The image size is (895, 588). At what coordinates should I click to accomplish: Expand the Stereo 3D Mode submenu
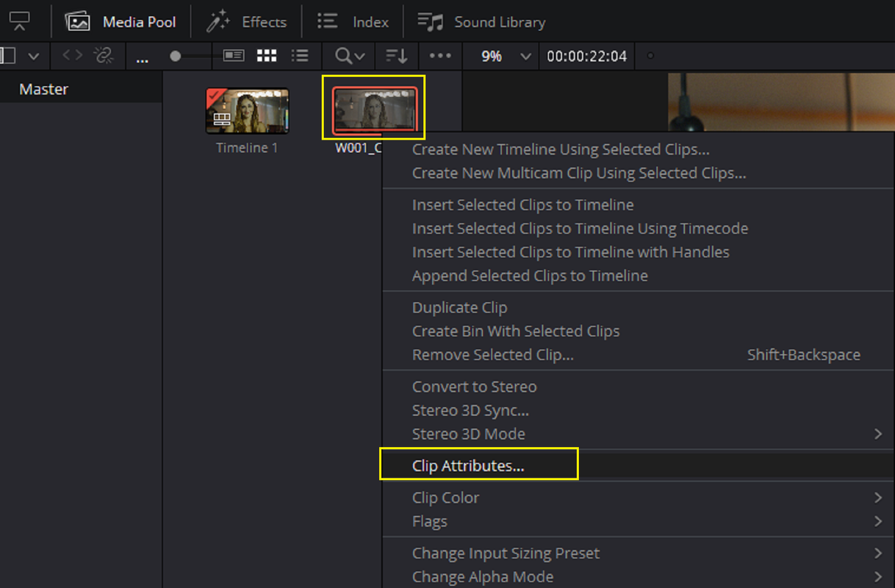click(x=639, y=434)
